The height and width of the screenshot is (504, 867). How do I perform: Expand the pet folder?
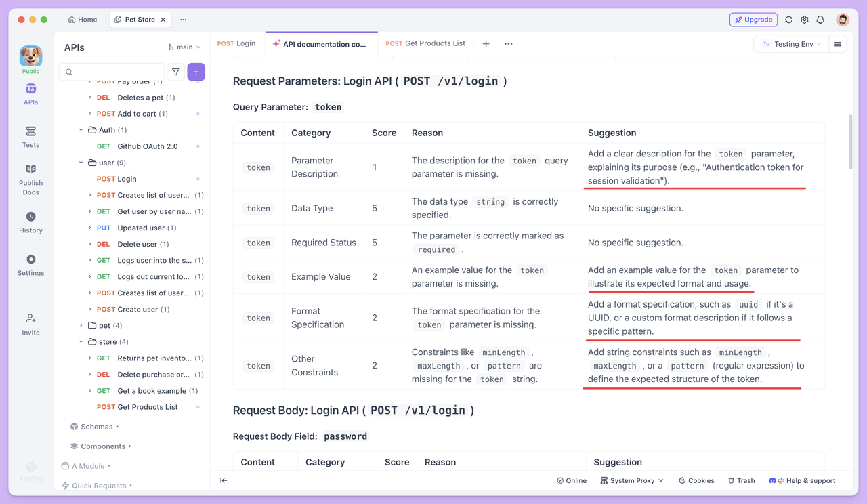pyautogui.click(x=81, y=326)
